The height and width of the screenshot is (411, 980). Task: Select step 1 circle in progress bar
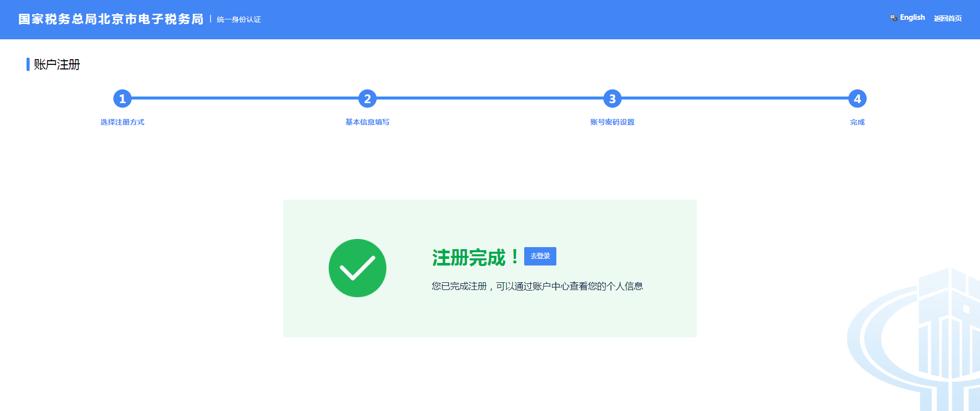pyautogui.click(x=122, y=99)
